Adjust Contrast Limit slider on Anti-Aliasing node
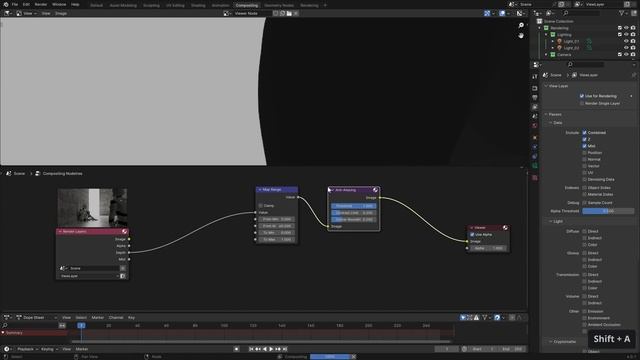The height and width of the screenshot is (360, 640). click(353, 213)
